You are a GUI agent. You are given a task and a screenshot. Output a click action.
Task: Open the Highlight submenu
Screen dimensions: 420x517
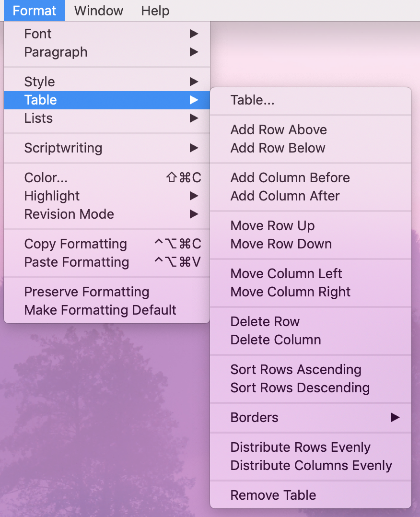(107, 196)
